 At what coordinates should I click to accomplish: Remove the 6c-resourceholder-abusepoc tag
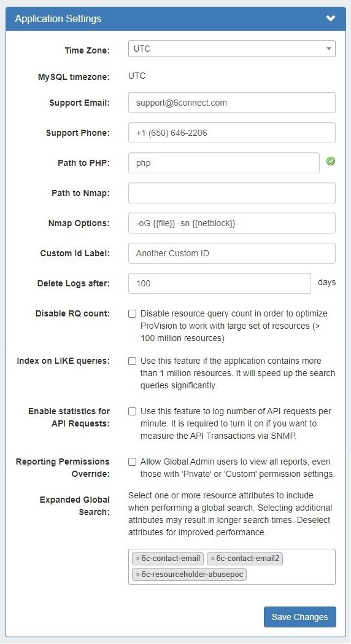click(138, 575)
